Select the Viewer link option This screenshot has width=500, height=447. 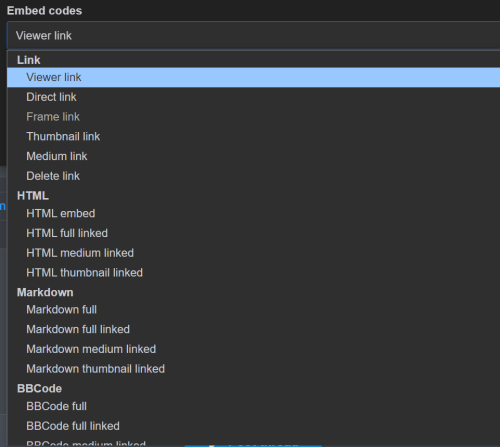click(253, 77)
